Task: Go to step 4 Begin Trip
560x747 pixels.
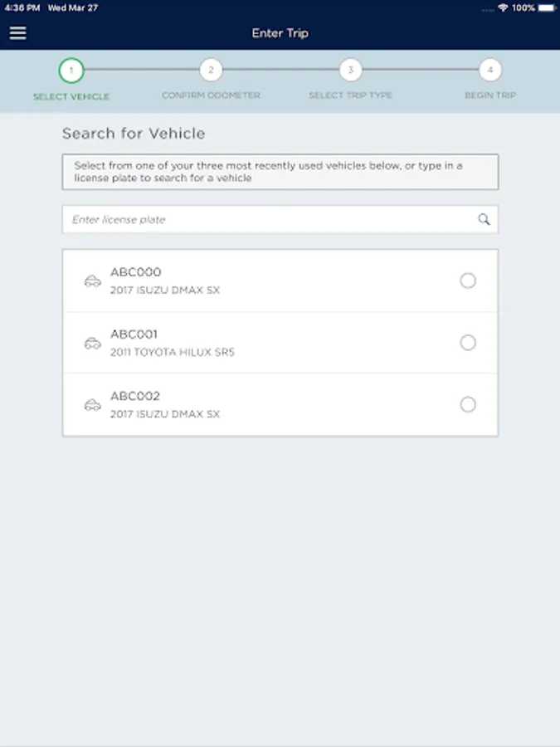Action: click(490, 71)
